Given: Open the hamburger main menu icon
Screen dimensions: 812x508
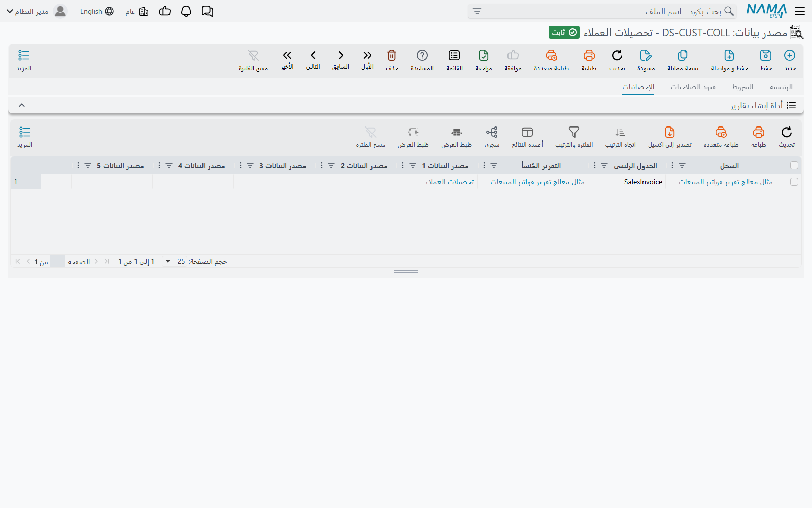Looking at the screenshot, I should click(x=800, y=11).
